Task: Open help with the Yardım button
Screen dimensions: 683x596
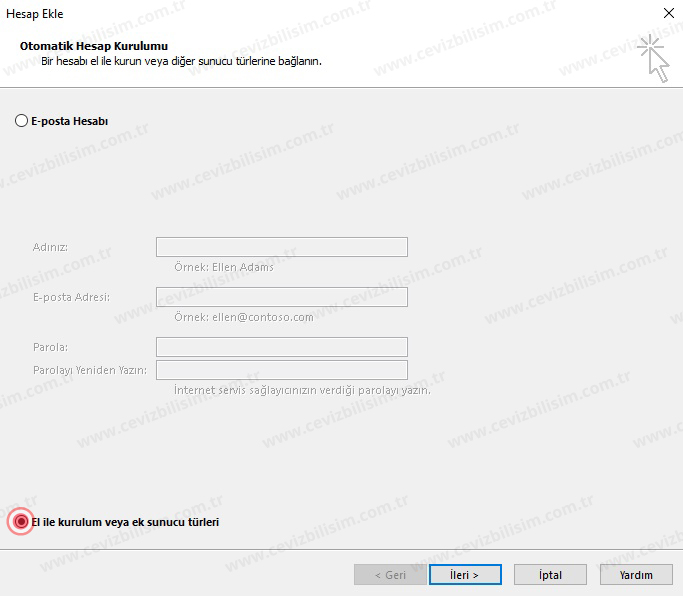Action: [x=636, y=575]
